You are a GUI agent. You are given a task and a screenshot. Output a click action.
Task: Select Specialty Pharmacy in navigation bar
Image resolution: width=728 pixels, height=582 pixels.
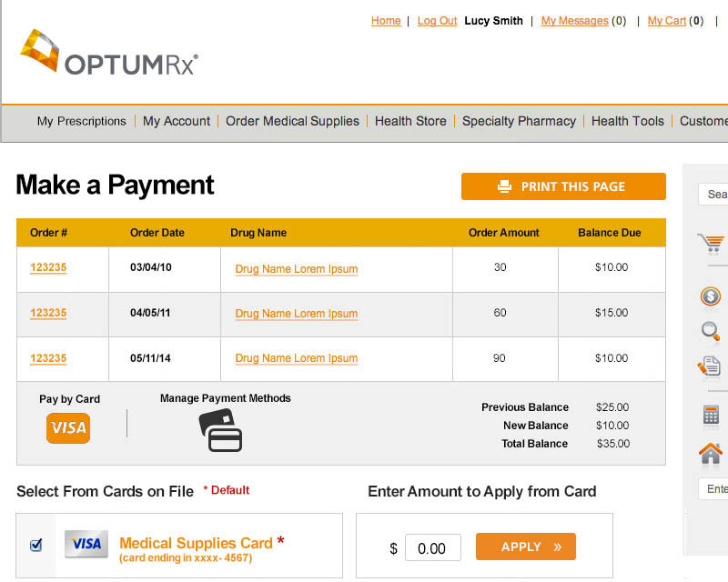tap(519, 121)
